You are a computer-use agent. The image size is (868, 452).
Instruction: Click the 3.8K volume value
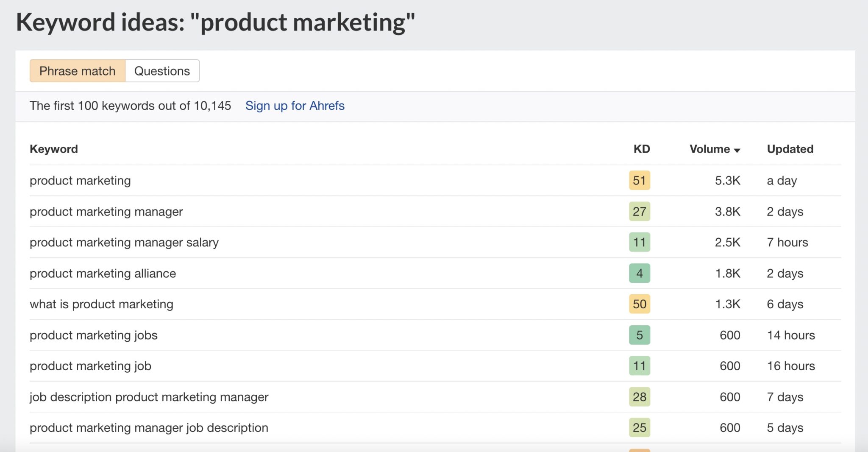point(728,212)
